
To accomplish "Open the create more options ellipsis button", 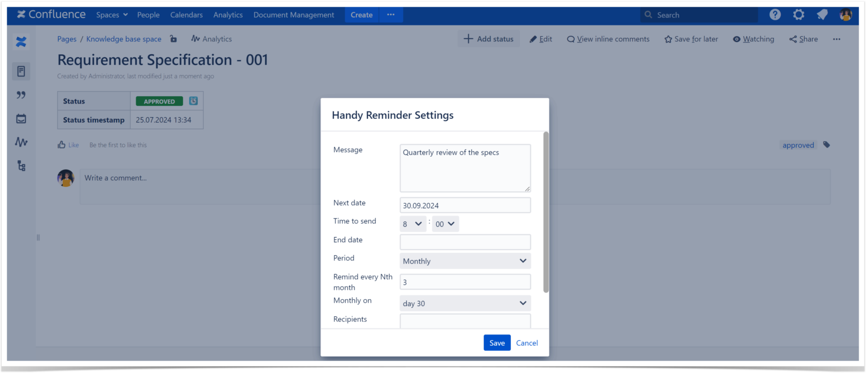I will pyautogui.click(x=390, y=15).
